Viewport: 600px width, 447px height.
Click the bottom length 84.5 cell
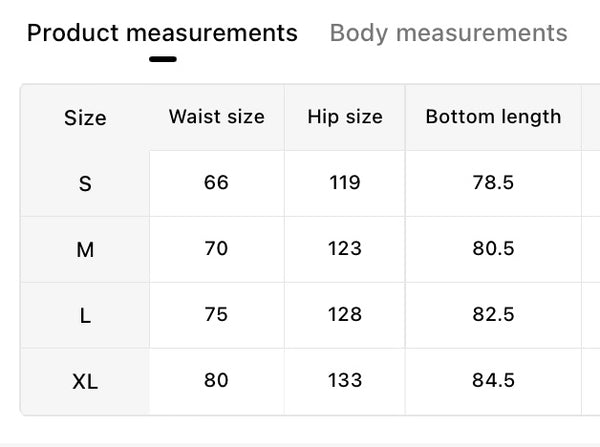coord(493,381)
